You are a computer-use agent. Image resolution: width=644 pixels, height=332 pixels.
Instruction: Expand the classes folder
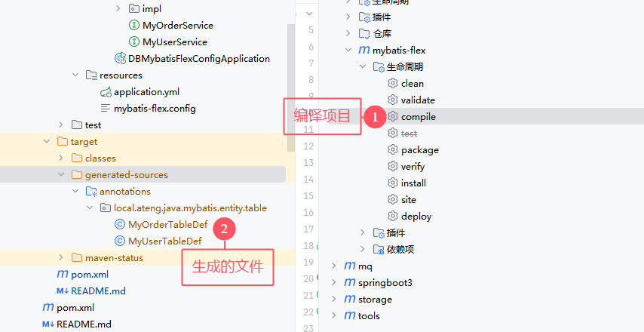pyautogui.click(x=61, y=158)
